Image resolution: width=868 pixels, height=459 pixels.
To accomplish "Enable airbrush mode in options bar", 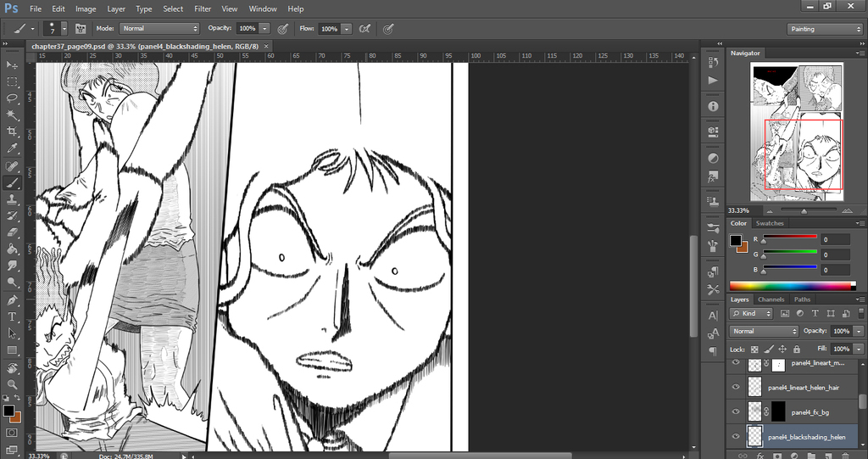I will pyautogui.click(x=365, y=28).
